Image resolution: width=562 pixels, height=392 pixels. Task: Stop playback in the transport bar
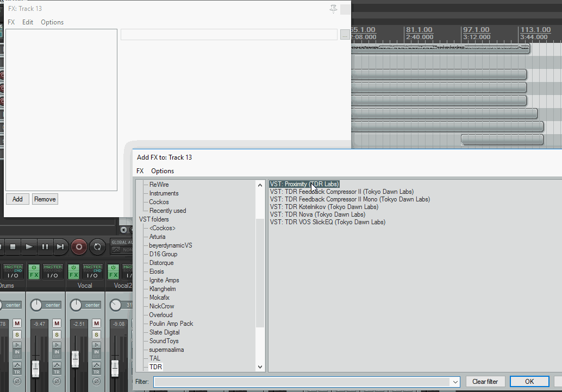point(13,246)
